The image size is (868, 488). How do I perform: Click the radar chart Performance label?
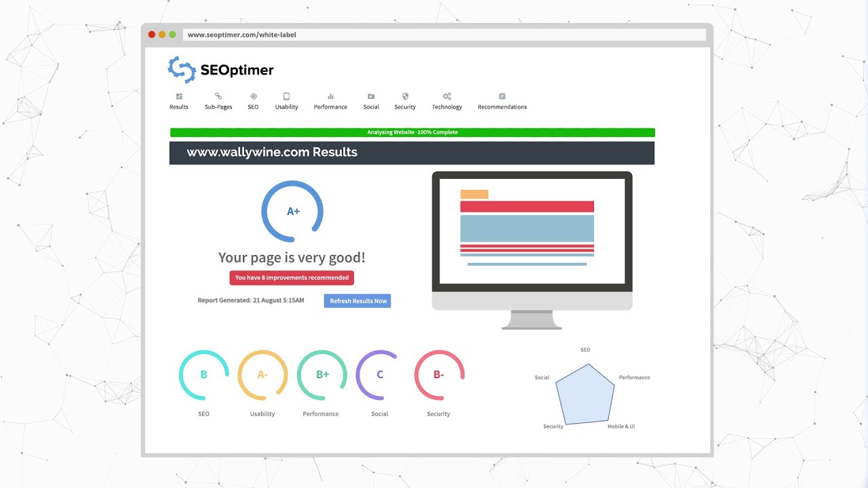[x=635, y=378]
